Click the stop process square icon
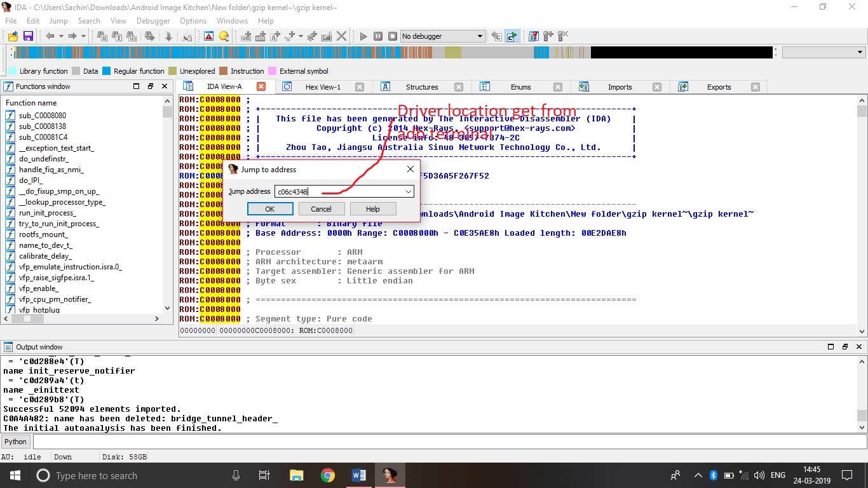The height and width of the screenshot is (488, 868). 393,36
